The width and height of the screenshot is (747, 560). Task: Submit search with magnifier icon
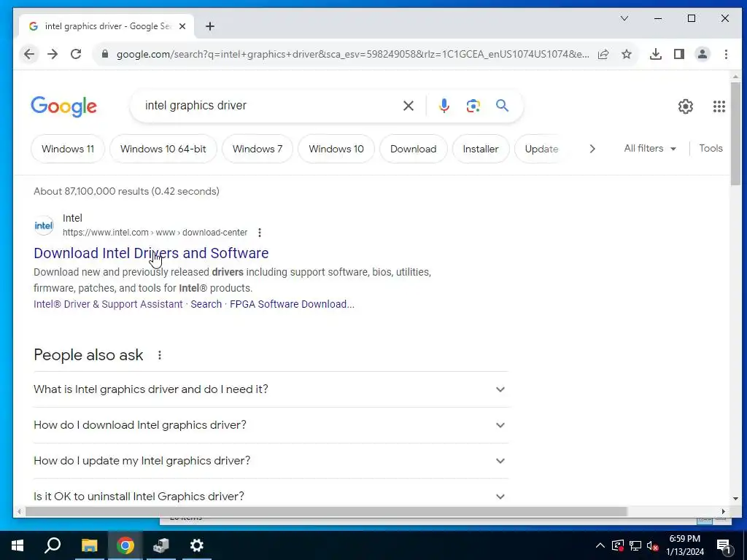pyautogui.click(x=502, y=106)
